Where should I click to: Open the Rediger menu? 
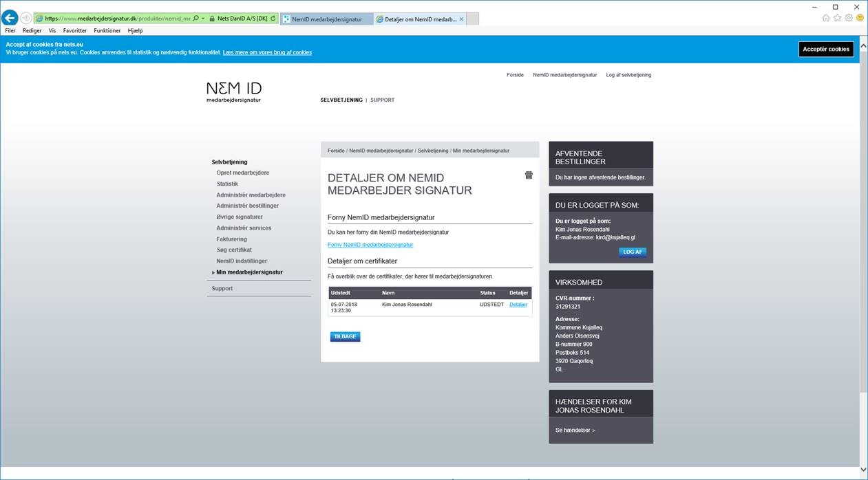[x=32, y=31]
